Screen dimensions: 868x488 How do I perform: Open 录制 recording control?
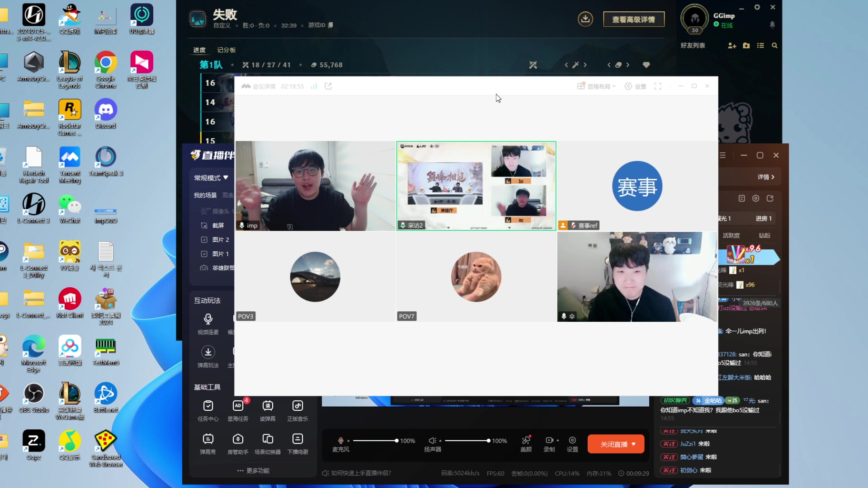pyautogui.click(x=549, y=444)
